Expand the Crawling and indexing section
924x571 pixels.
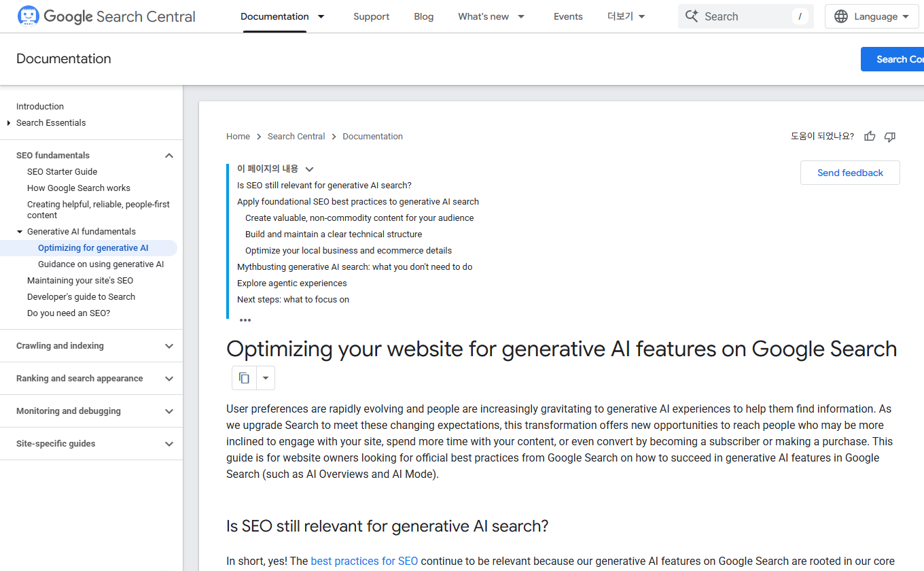[x=169, y=346]
